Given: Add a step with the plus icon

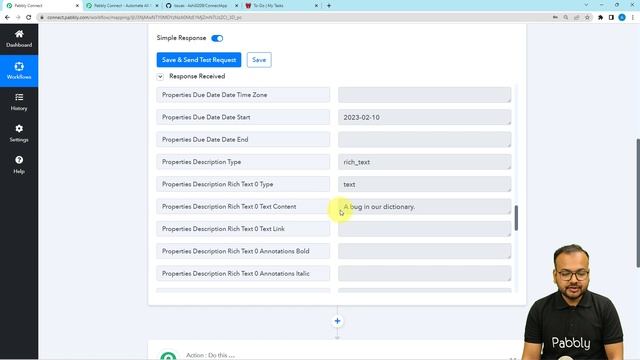Looking at the screenshot, I should coord(337,321).
